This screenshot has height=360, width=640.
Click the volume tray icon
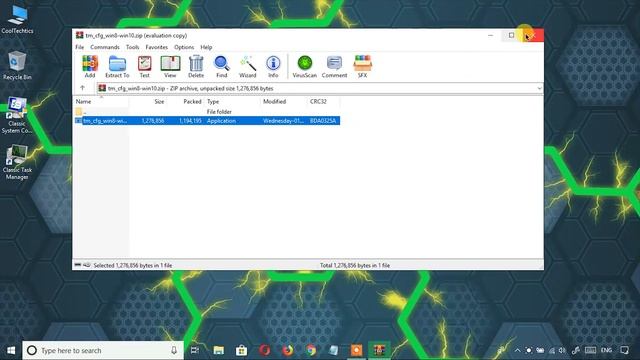pos(562,350)
